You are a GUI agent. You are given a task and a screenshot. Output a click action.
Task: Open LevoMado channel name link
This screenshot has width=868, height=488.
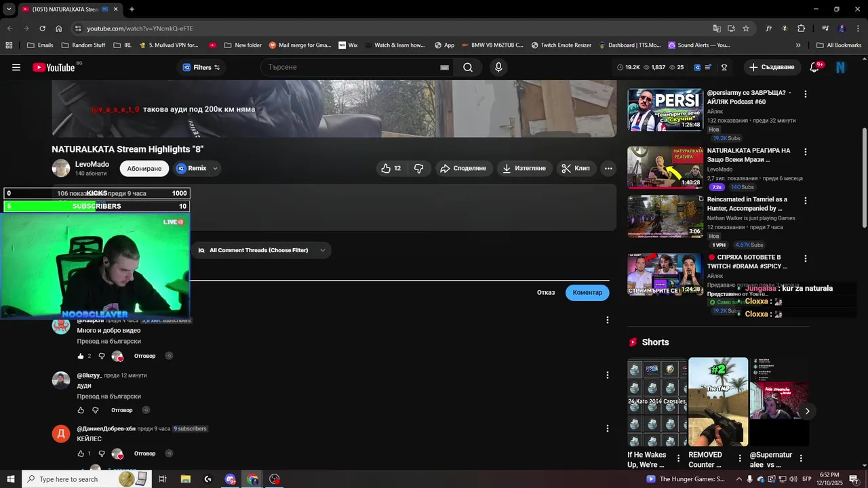(x=92, y=164)
